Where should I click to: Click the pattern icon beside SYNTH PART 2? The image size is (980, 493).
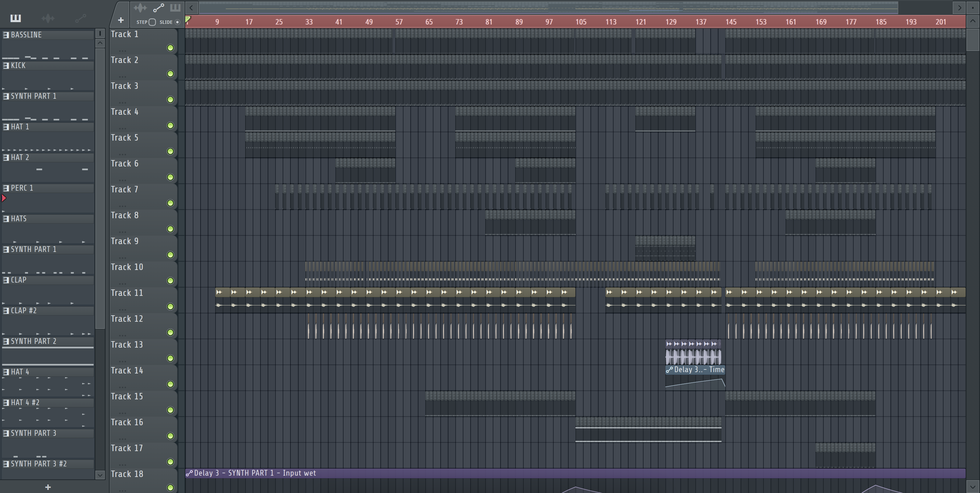tap(6, 341)
